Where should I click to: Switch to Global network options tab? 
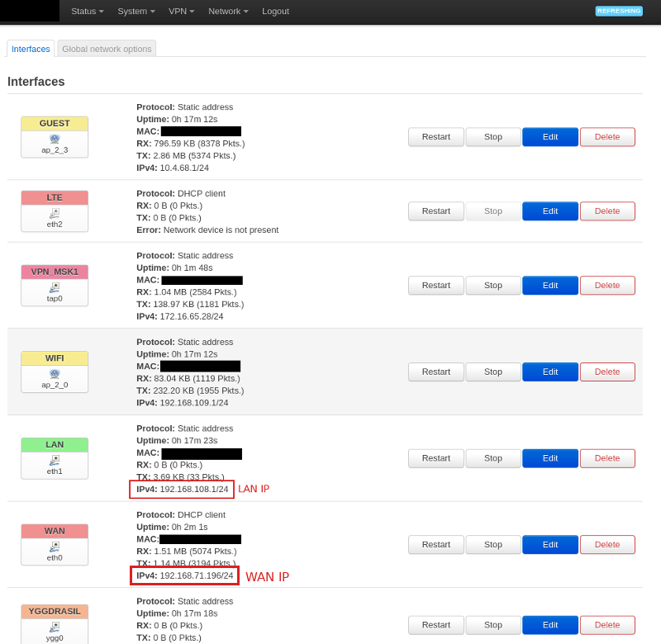pyautogui.click(x=107, y=49)
